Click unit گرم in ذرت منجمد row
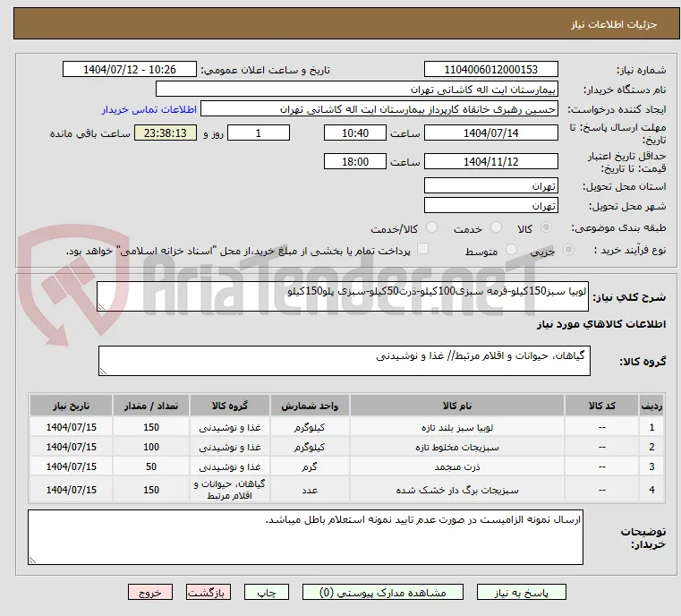 tap(310, 466)
